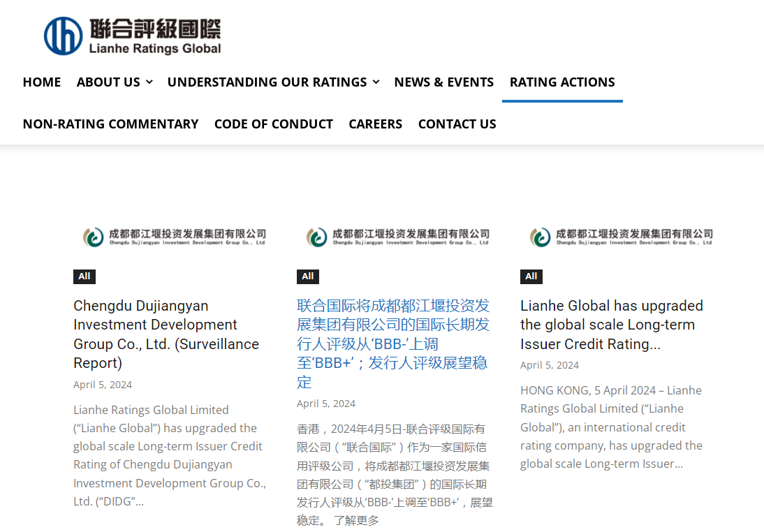Navigate to CODE OF CONDUCT
The image size is (764, 532).
(273, 124)
